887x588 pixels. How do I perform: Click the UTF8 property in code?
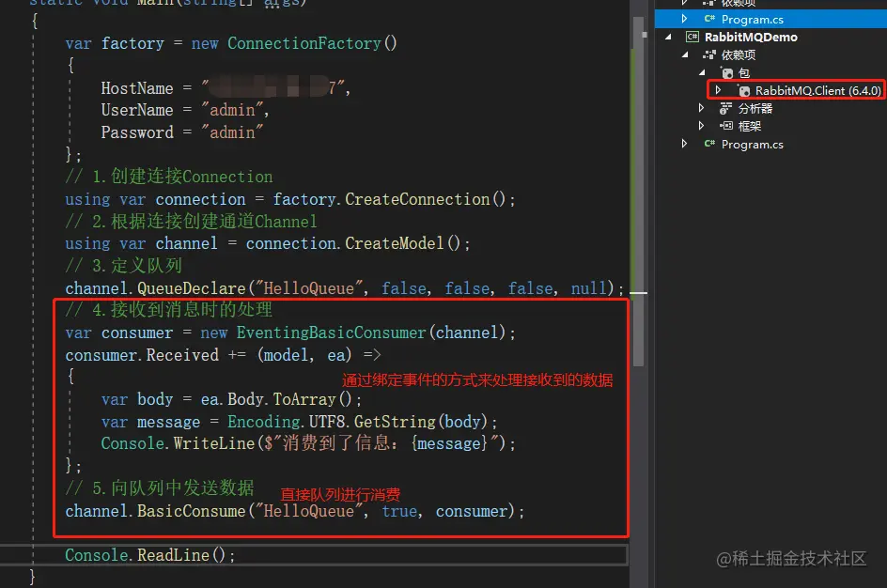point(327,422)
